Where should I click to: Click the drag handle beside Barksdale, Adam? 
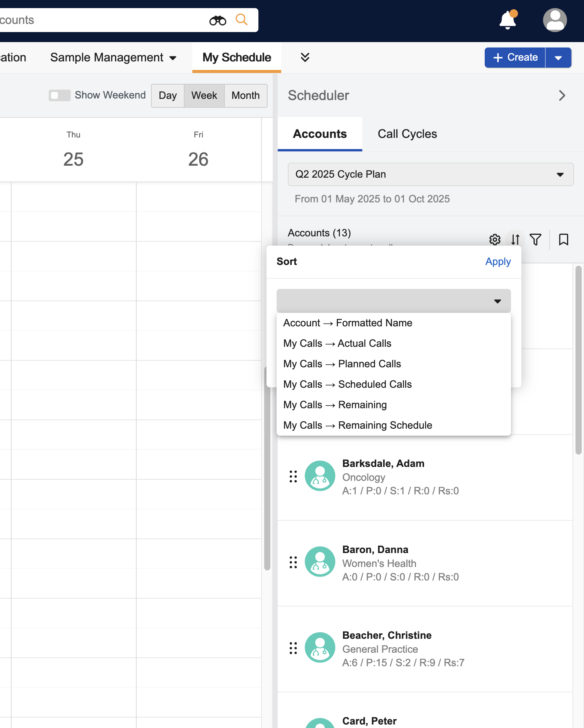tap(293, 476)
